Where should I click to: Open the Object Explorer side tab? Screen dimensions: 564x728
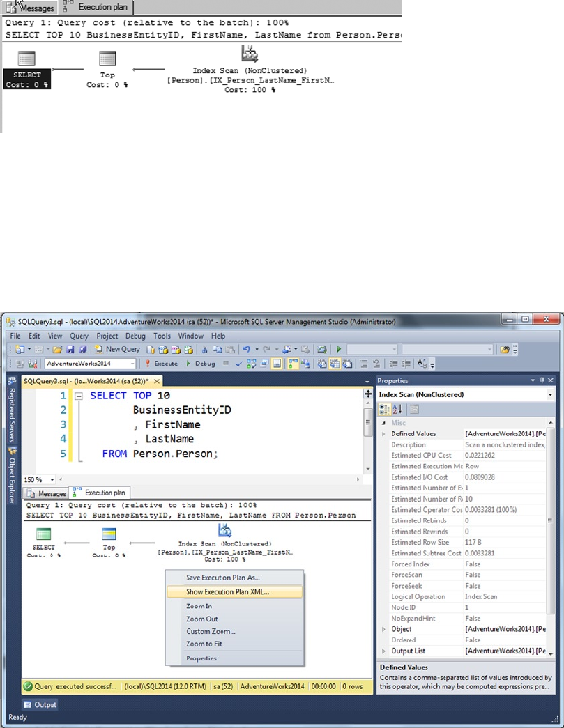tap(12, 477)
